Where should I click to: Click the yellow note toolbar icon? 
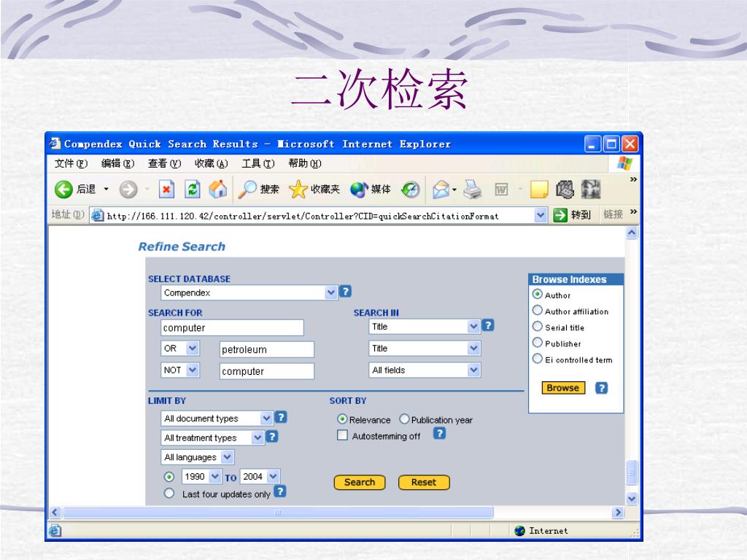(539, 190)
